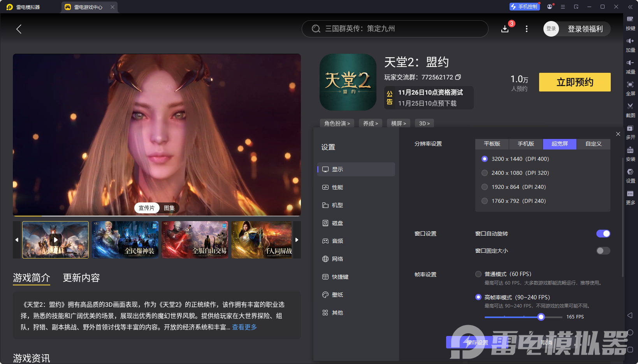Select the 2400 x 1080 resolution option
This screenshot has height=364, width=638.
click(485, 173)
